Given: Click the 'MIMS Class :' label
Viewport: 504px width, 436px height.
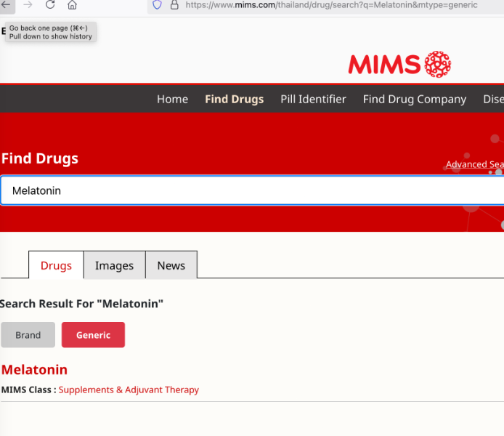Looking at the screenshot, I should 29,389.
